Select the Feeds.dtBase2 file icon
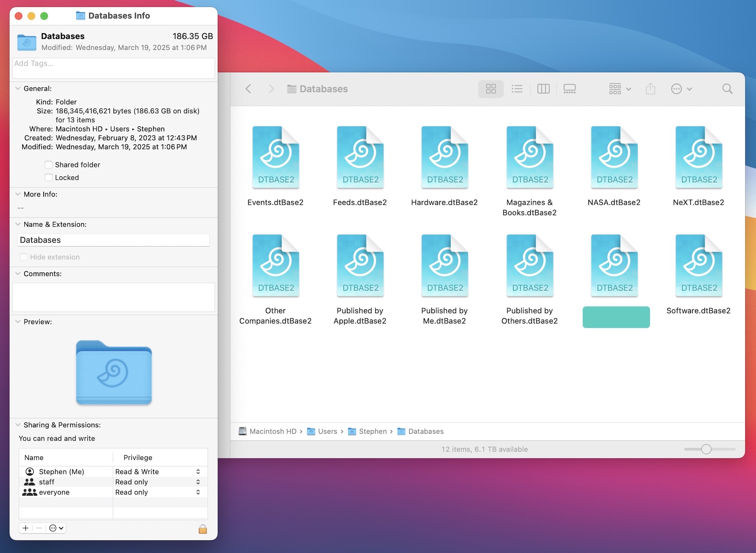 tap(360, 157)
